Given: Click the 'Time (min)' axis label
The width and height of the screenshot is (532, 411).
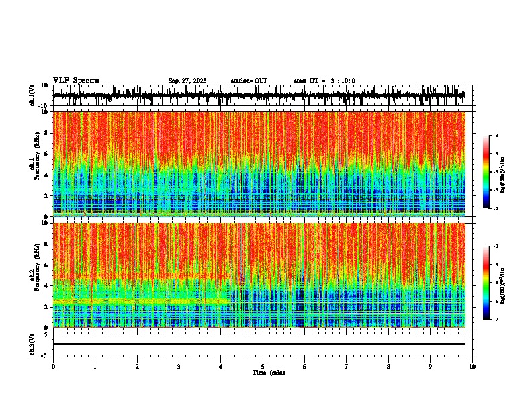Looking at the screenshot, I should coord(269,373).
